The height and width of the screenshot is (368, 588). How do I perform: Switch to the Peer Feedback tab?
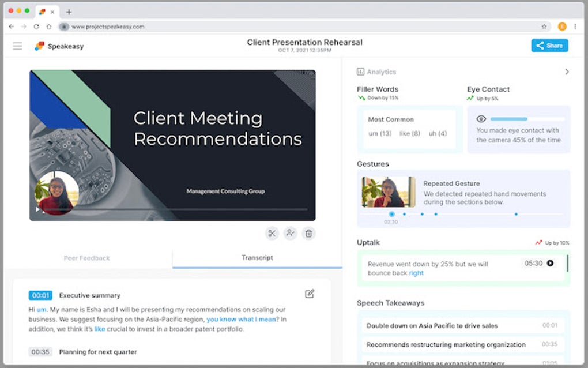click(86, 258)
